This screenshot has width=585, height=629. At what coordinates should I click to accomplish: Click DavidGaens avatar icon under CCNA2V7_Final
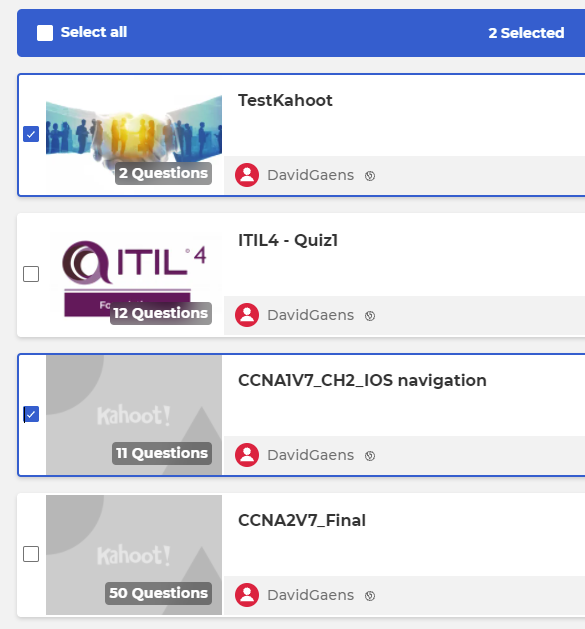(x=247, y=595)
